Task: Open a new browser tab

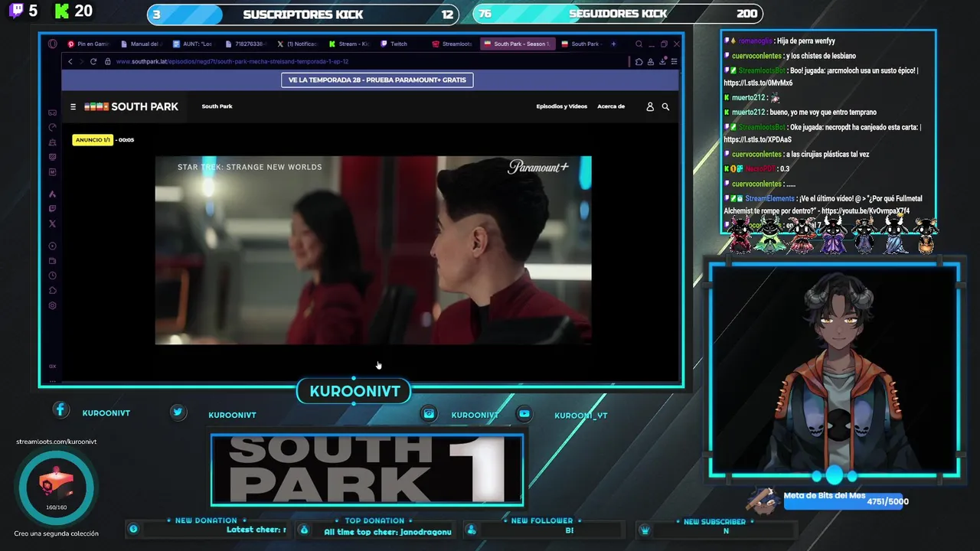Action: tap(613, 44)
